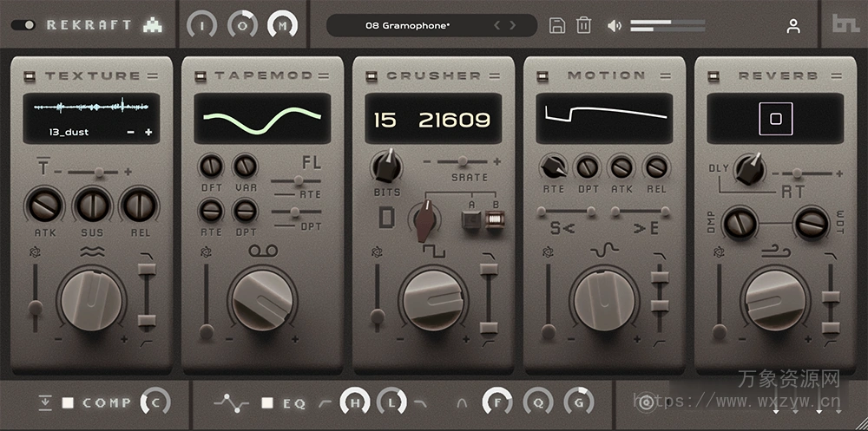Open the 08 Gramophone preset list
868x431 pixels.
click(x=408, y=26)
